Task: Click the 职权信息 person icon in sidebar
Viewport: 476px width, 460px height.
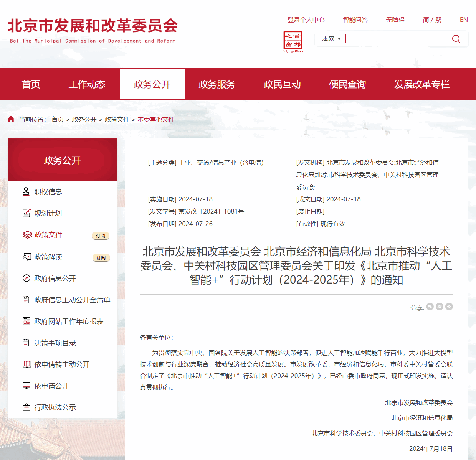Action: (26, 191)
